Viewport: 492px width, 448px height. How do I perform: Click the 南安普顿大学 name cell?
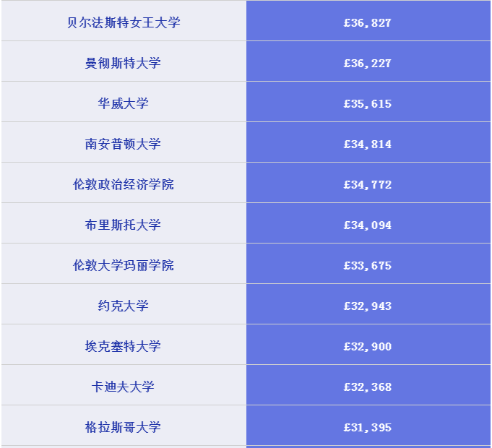[x=124, y=144]
